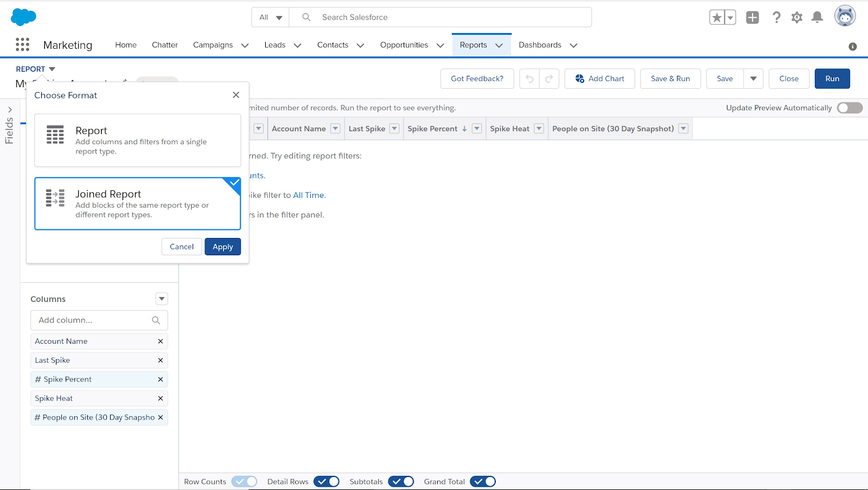Remove the Spike Heat column
Image resolution: width=868 pixels, height=490 pixels.
161,398
